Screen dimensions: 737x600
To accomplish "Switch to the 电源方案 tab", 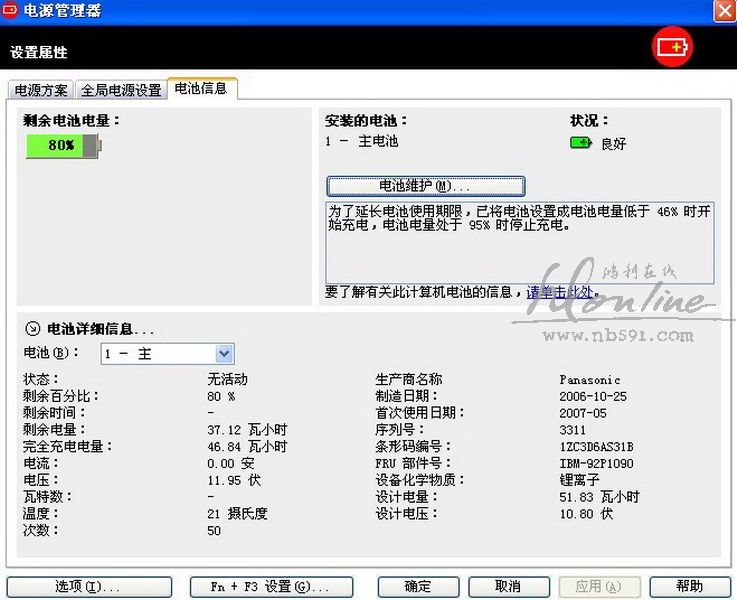I will (41, 90).
